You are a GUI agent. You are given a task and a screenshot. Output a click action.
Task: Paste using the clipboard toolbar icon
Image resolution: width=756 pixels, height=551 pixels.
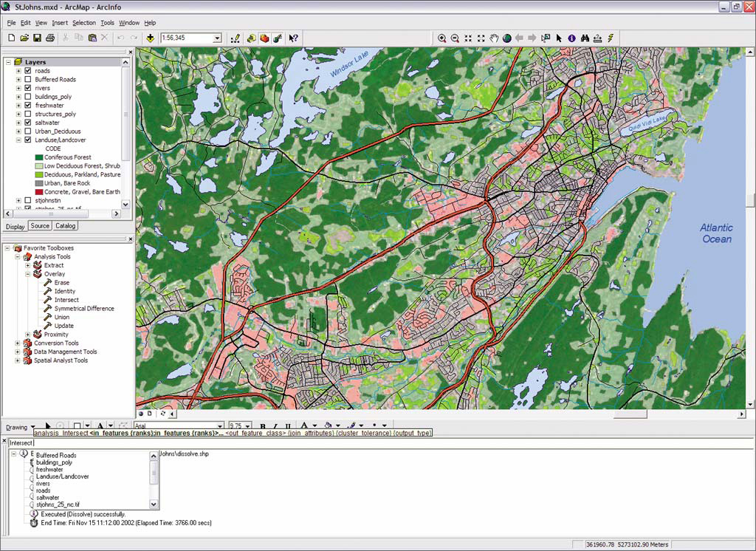(92, 38)
